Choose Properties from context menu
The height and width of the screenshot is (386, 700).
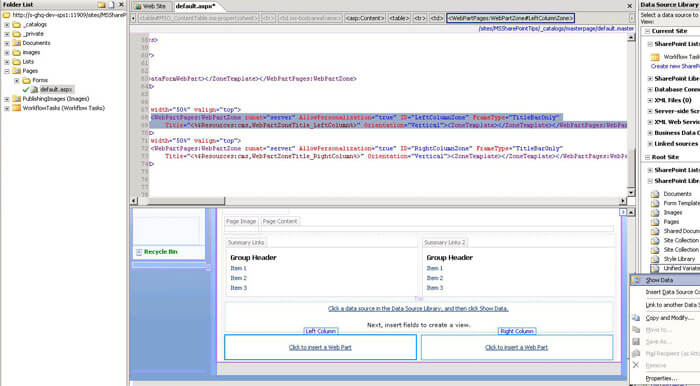click(x=665, y=378)
